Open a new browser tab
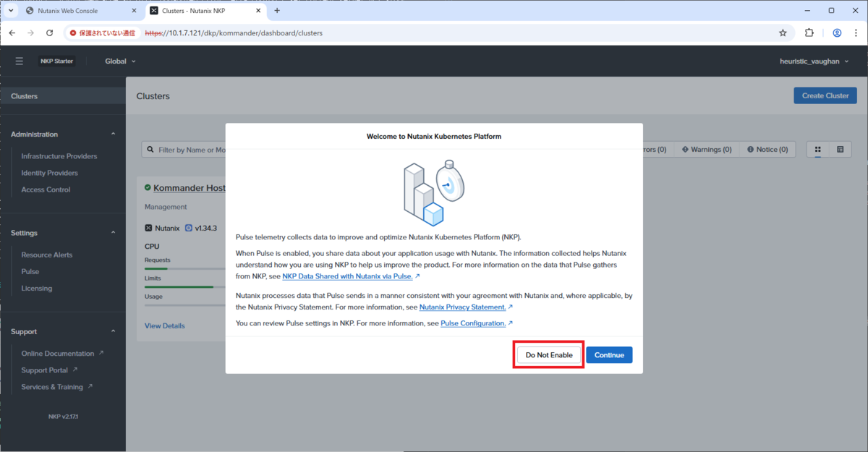Viewport: 868px width, 452px height. (277, 11)
